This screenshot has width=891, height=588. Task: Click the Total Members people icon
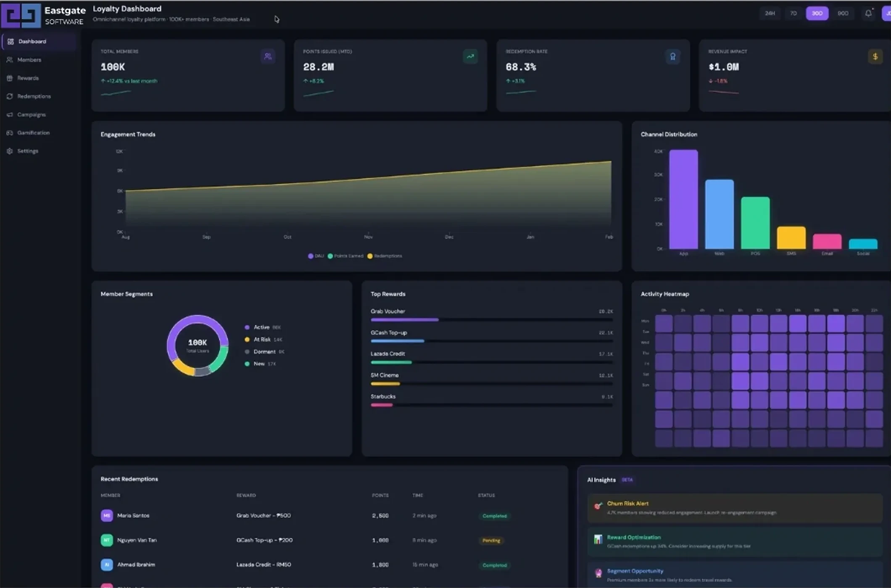[x=268, y=56]
